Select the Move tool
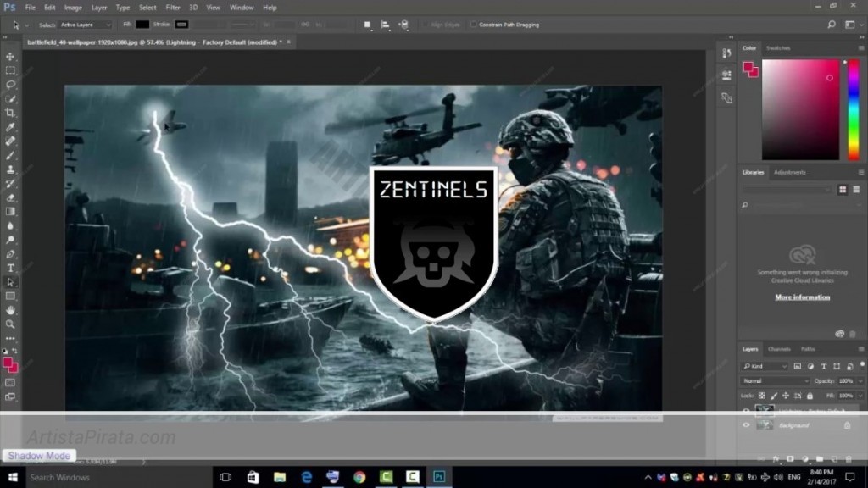Screen dimensions: 868x488 tap(10, 57)
